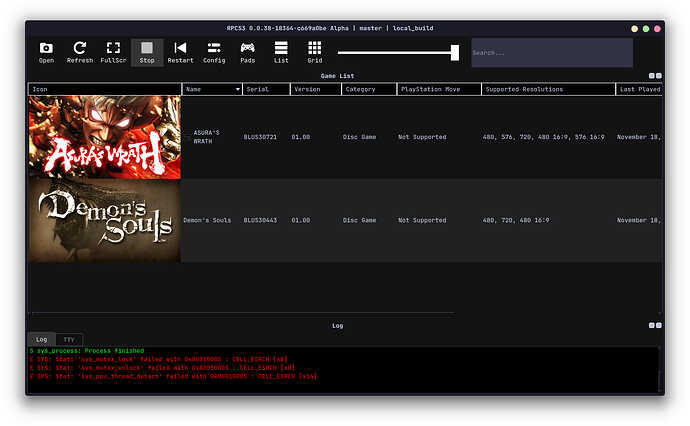The image size is (690, 426).
Task: Click the Open toolbar icon
Action: [46, 52]
